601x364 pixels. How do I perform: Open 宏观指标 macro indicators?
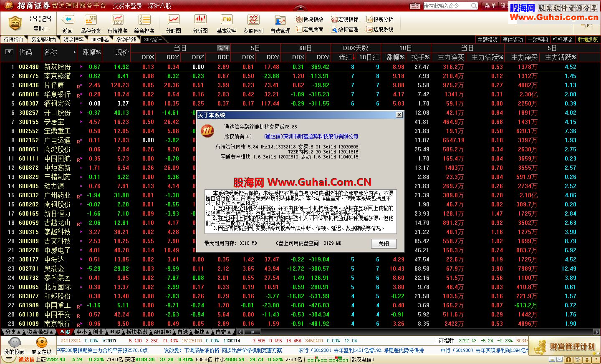345,19
